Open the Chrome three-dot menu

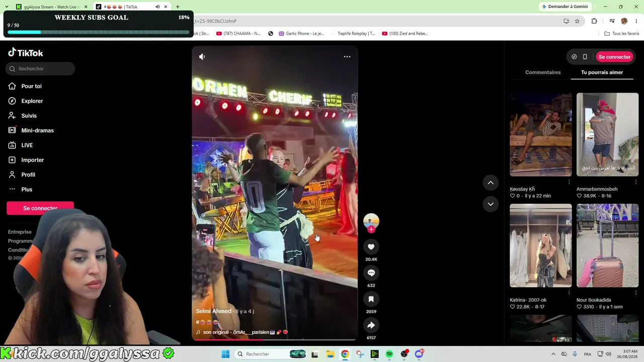(636, 21)
